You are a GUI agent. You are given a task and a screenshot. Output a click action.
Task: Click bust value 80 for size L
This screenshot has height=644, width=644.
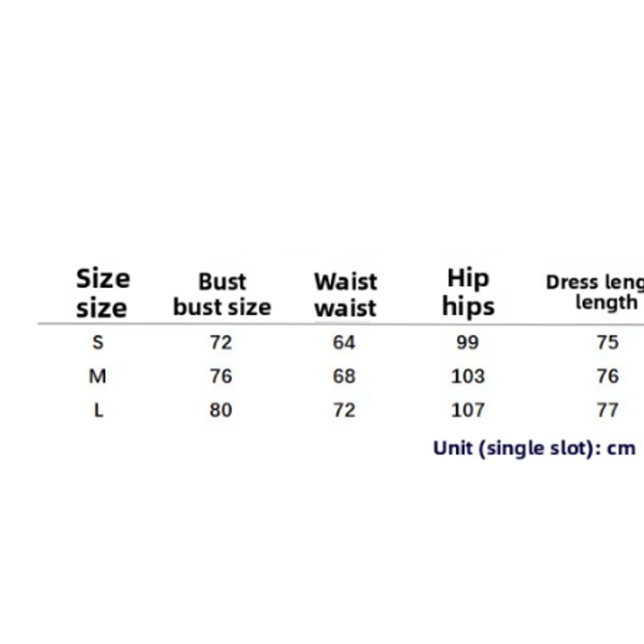point(221,411)
